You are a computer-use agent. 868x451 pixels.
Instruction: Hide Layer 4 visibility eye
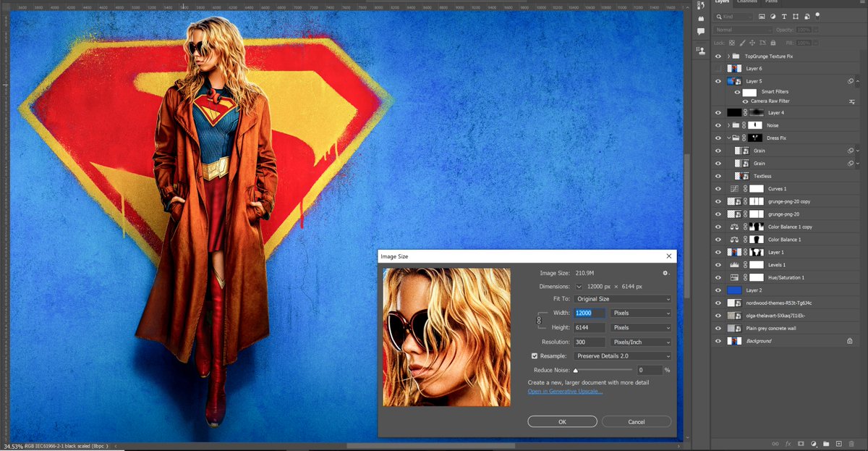(x=718, y=113)
